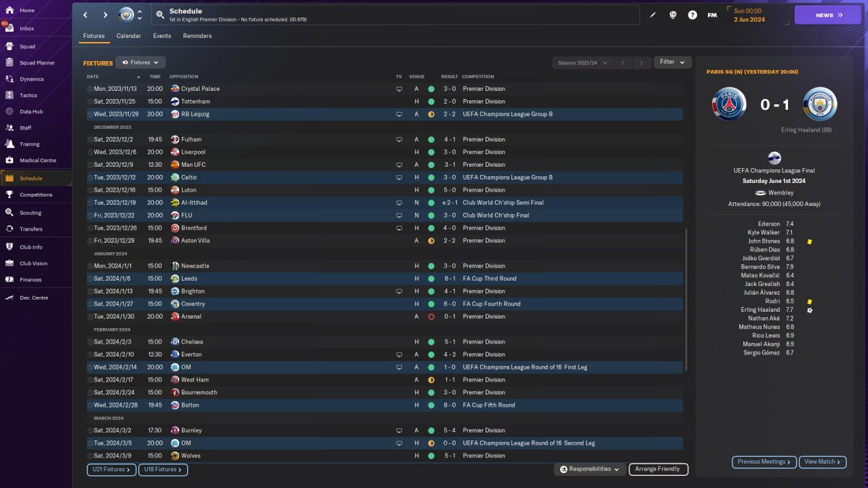Open Competitions from the sidebar
The height and width of the screenshot is (488, 868).
tap(36, 195)
